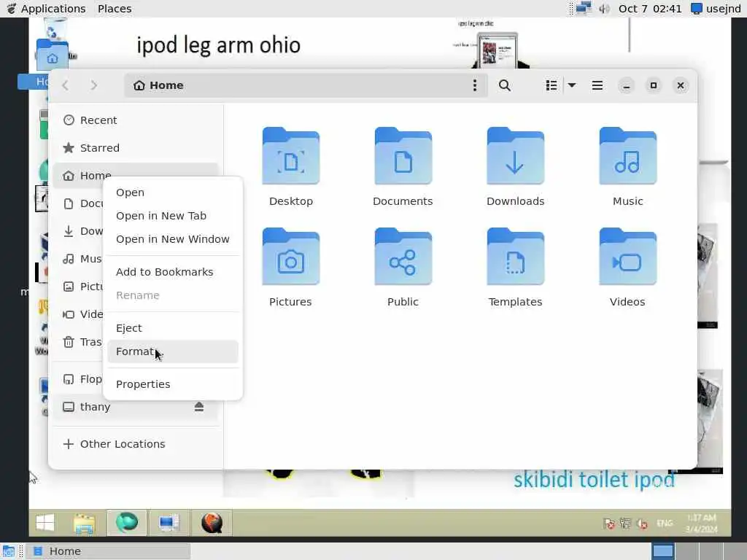Viewport: 747px width, 560px height.
Task: Click the Home path bar button
Action: (159, 85)
